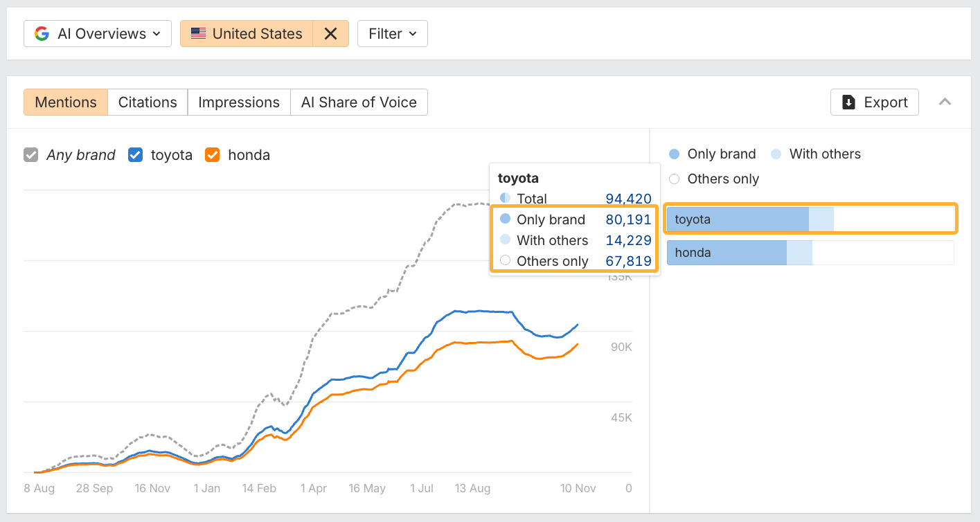Image resolution: width=980 pixels, height=522 pixels.
Task: Uncheck the toyota brand checkbox
Action: click(x=135, y=154)
